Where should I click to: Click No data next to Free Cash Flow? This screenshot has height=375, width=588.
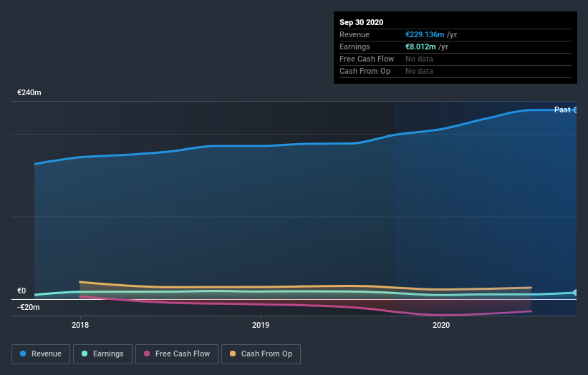[419, 59]
